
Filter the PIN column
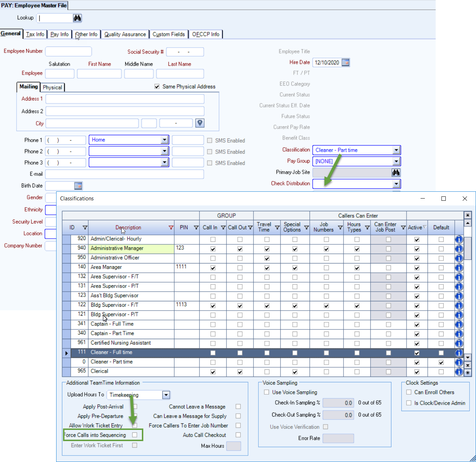[x=196, y=228]
